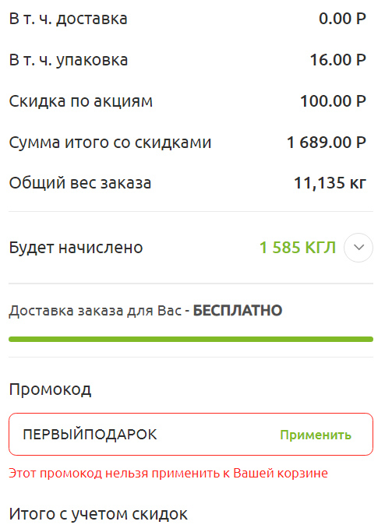Click the Итого с учетом скидок heading
The image size is (392, 532).
click(98, 514)
